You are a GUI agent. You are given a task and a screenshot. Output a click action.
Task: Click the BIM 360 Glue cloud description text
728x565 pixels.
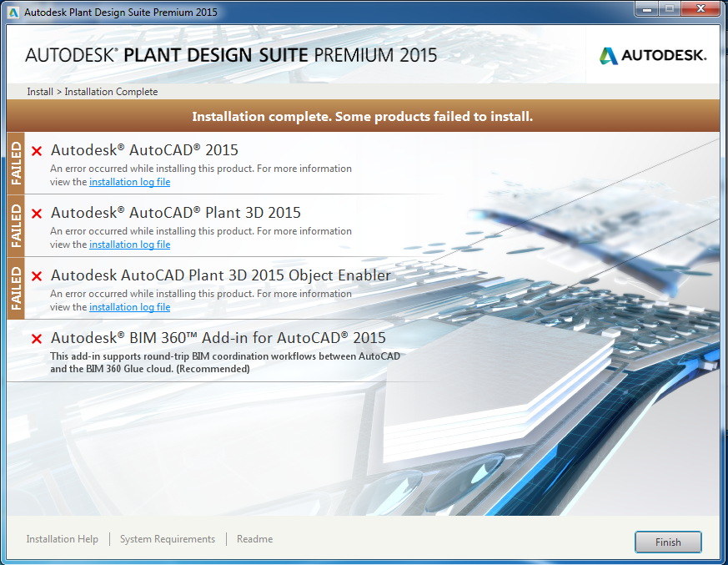(x=225, y=362)
